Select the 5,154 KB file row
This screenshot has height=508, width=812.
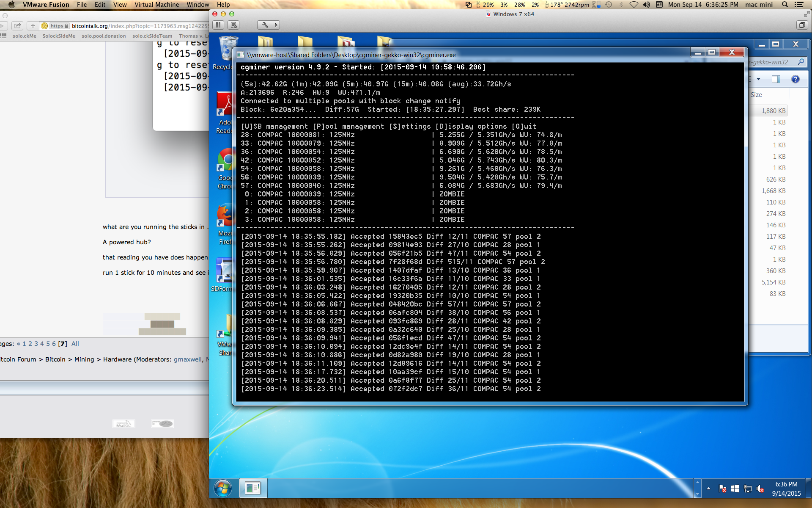pos(768,282)
